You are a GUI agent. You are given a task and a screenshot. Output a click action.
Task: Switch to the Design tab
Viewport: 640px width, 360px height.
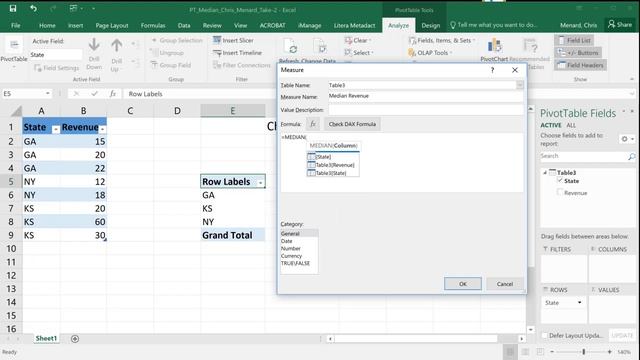pyautogui.click(x=431, y=25)
